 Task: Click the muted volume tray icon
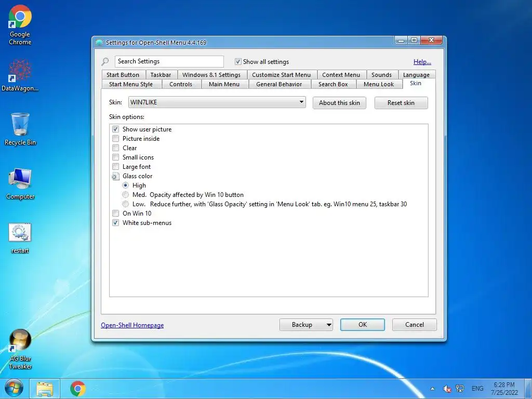[447, 389]
